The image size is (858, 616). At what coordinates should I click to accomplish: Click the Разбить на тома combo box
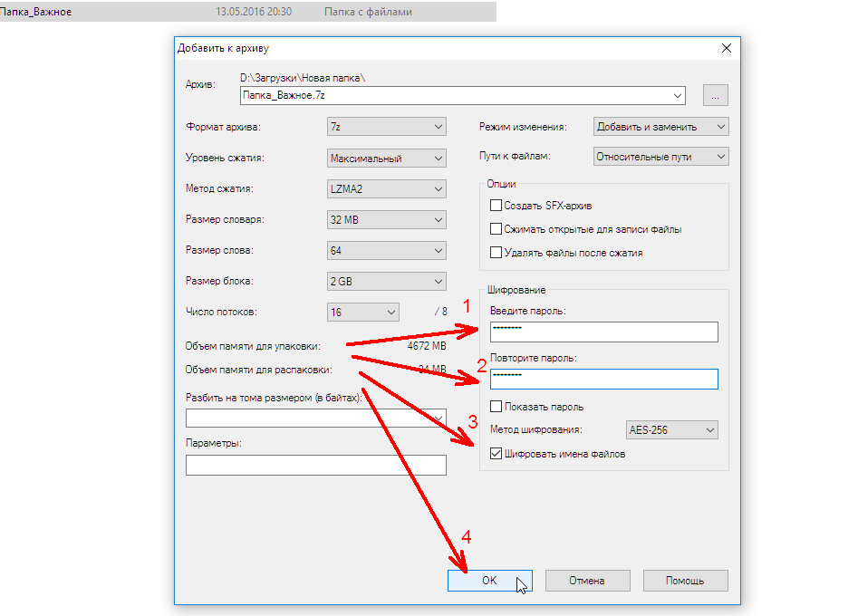tap(315, 419)
